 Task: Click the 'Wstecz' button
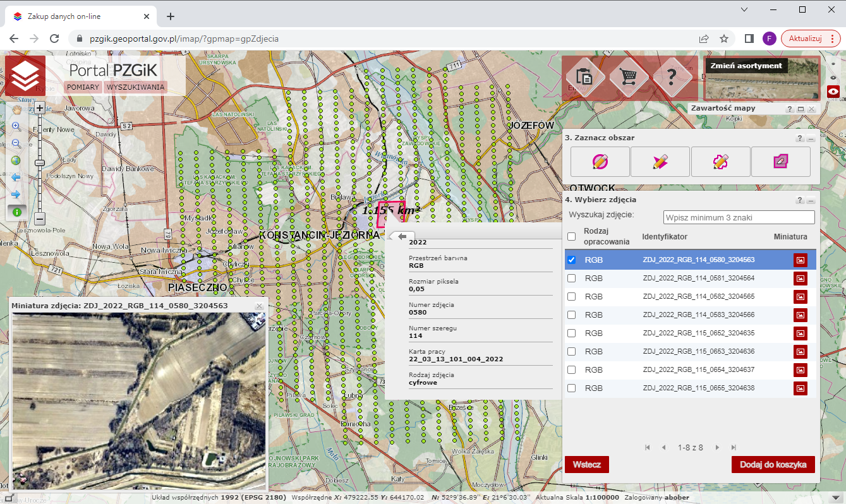586,464
